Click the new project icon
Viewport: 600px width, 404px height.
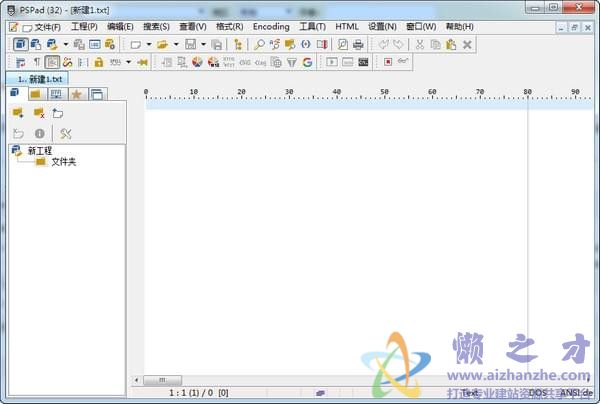click(36, 44)
